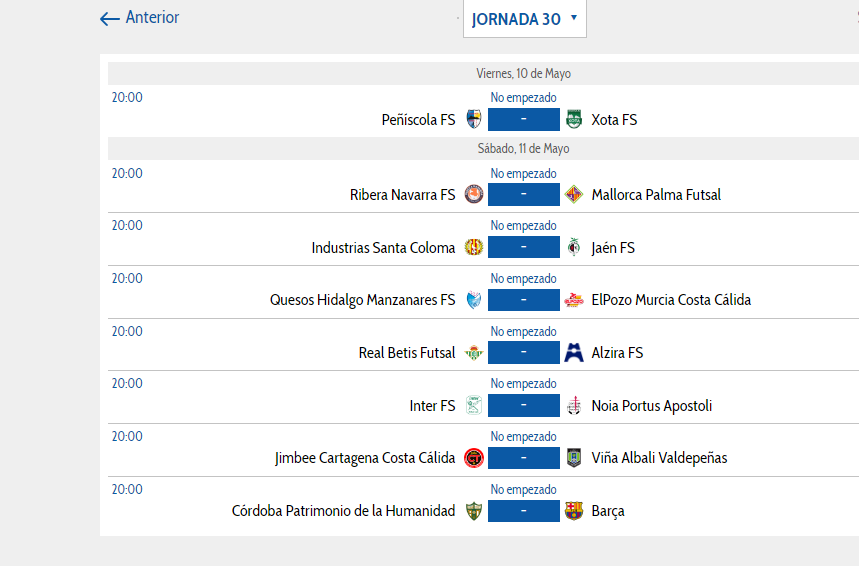
Task: Select the Jimbee Cartagena red crest
Action: [474, 458]
